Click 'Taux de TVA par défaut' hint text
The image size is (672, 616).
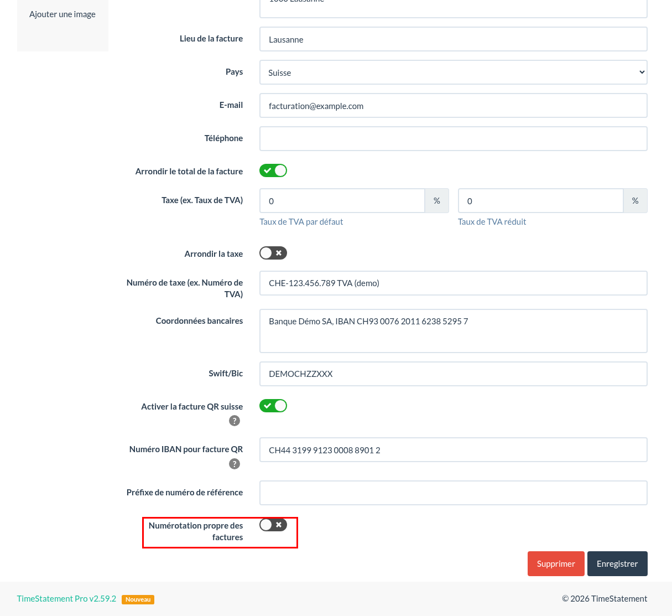click(301, 222)
